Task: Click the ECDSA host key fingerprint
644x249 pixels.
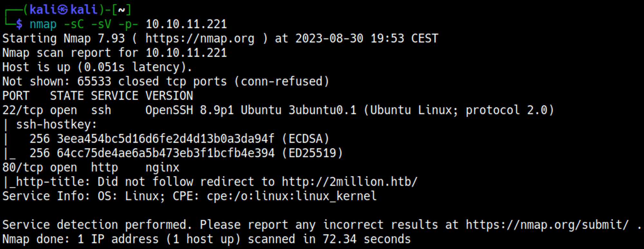Action: [x=166, y=139]
